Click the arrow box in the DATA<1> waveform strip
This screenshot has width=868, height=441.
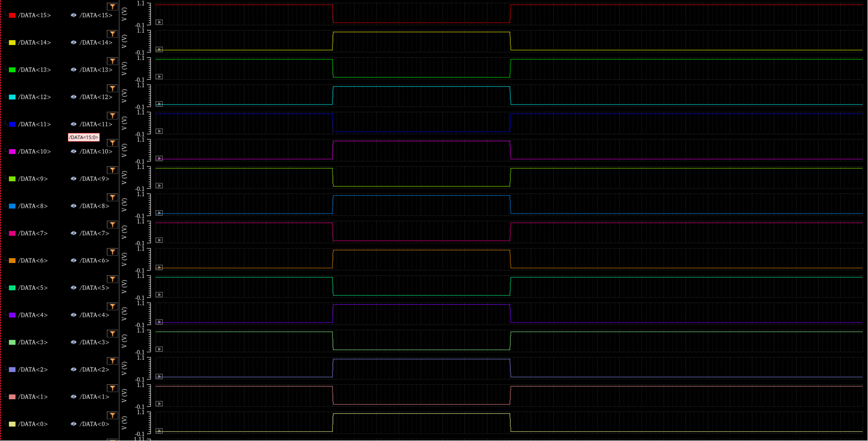(x=159, y=404)
